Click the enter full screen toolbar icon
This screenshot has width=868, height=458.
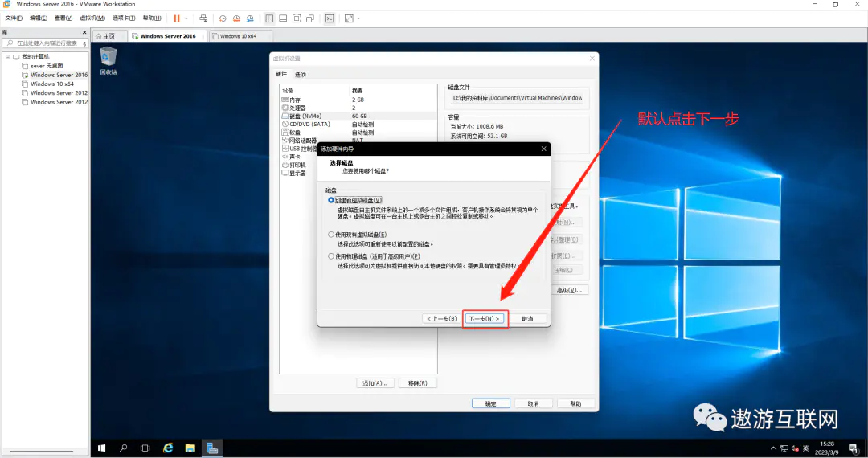tap(297, 18)
